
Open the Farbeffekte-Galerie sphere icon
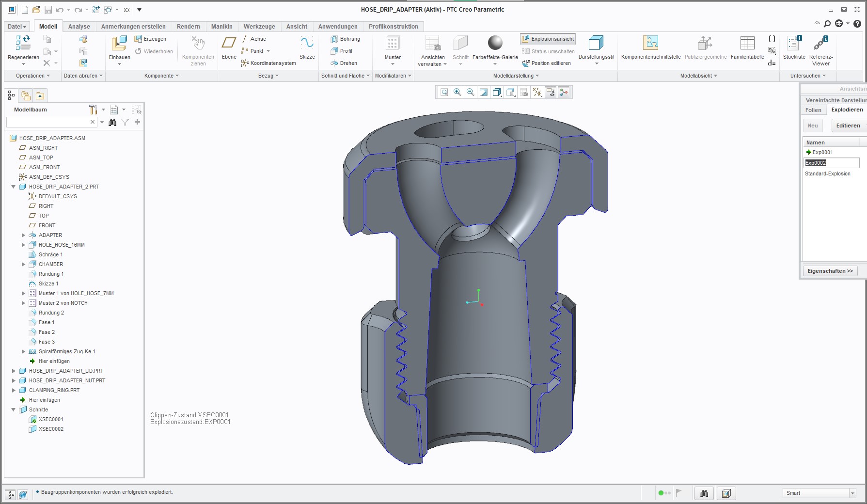click(495, 43)
